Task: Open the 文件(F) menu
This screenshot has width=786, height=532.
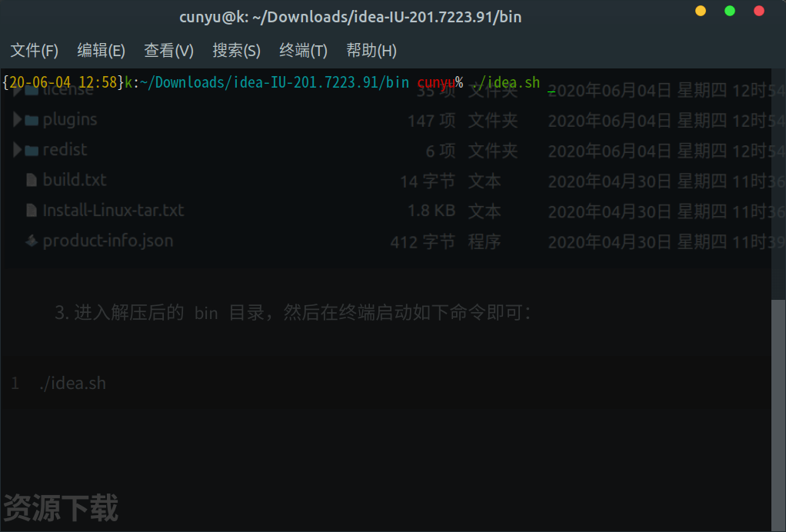Action: pos(34,51)
